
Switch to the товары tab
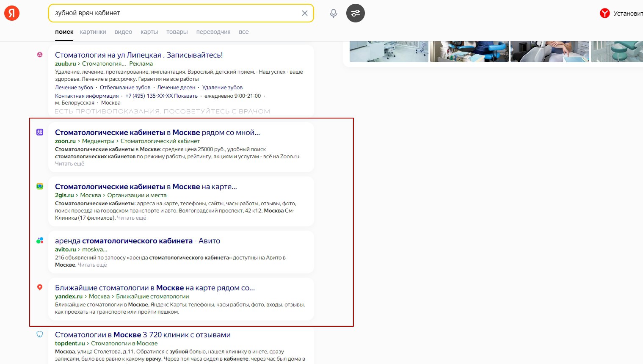(177, 32)
